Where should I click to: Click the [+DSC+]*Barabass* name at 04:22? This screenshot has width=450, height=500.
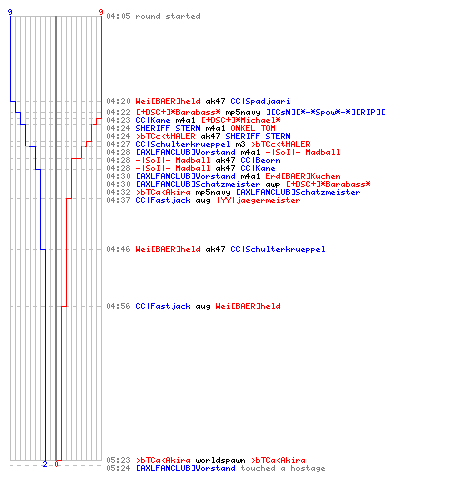click(178, 112)
